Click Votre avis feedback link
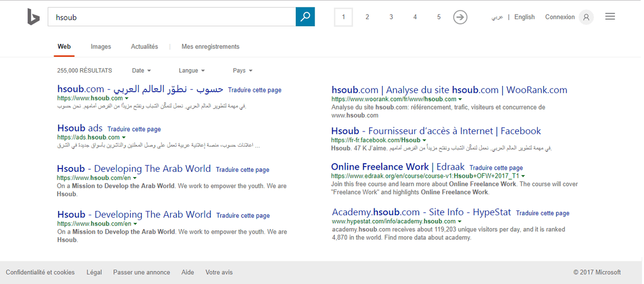 [x=219, y=273]
